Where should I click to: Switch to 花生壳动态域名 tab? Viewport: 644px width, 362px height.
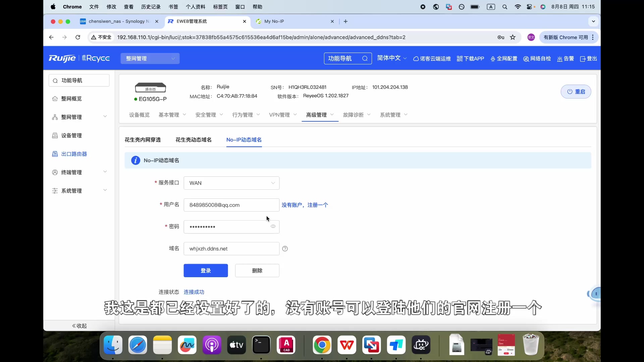click(193, 140)
